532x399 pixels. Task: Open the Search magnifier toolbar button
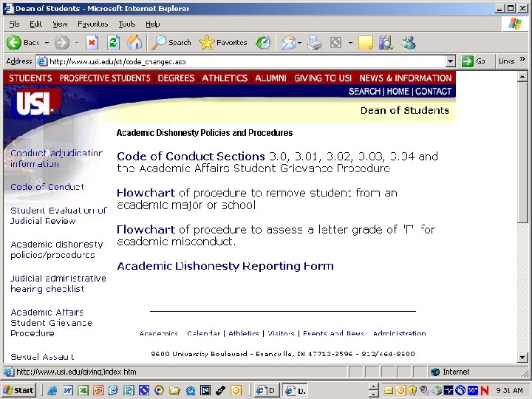click(x=171, y=43)
